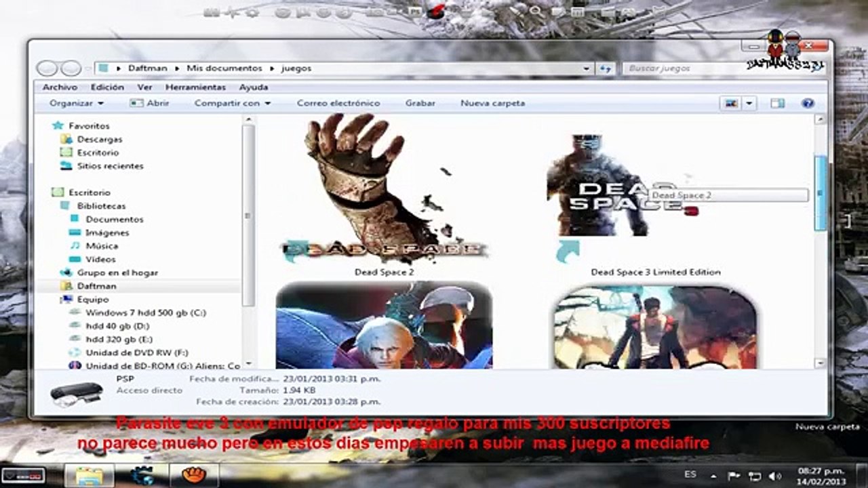Screen dimensions: 868x488
Task: Select the thumbnail with the dark-haired character in a red-lined coat
Action: click(655, 327)
